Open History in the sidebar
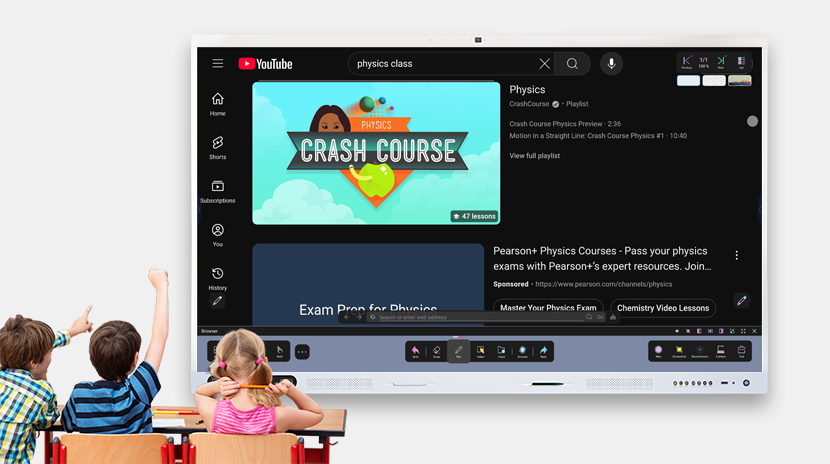The height and width of the screenshot is (464, 830). point(218,279)
